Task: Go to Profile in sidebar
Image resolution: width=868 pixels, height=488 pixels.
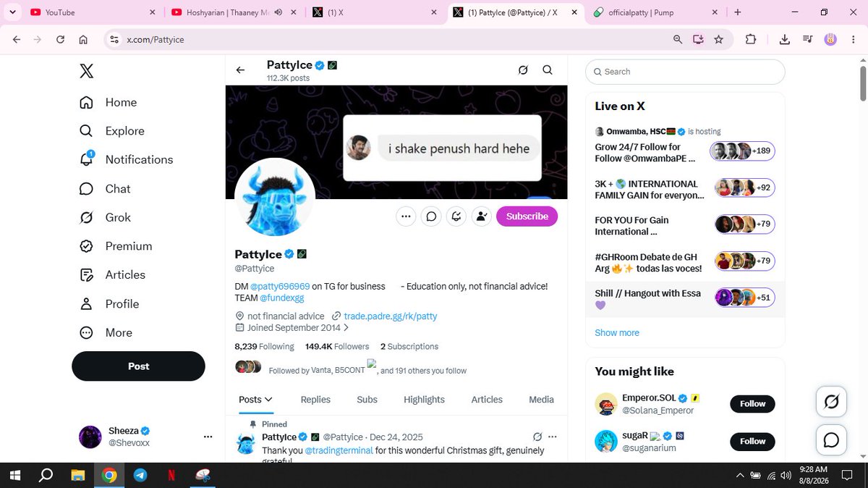Action: (x=109, y=303)
